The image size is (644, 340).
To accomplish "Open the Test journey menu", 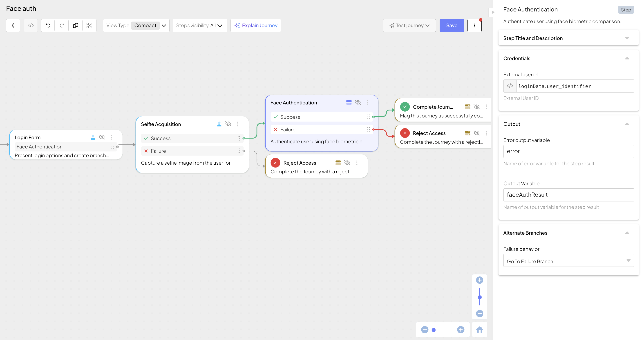I will tap(409, 25).
